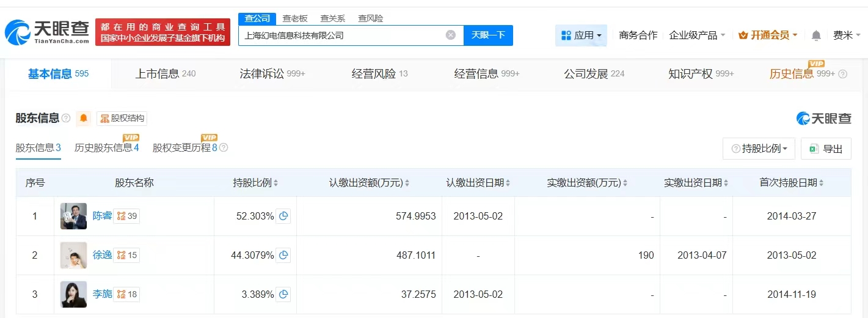The width and height of the screenshot is (868, 318).
Task: Switch to 查公司 search tab
Action: point(257,18)
